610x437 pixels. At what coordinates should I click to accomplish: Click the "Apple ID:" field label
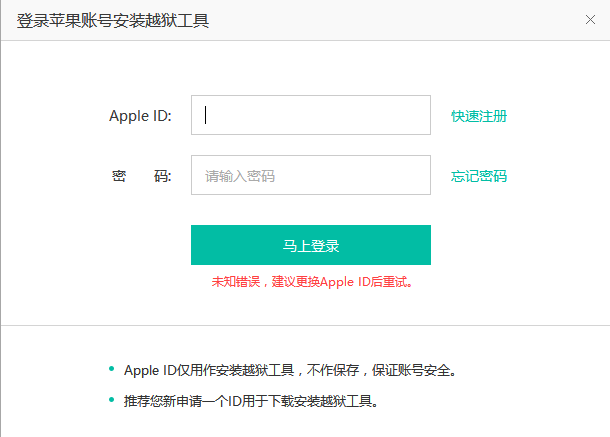[x=140, y=116]
